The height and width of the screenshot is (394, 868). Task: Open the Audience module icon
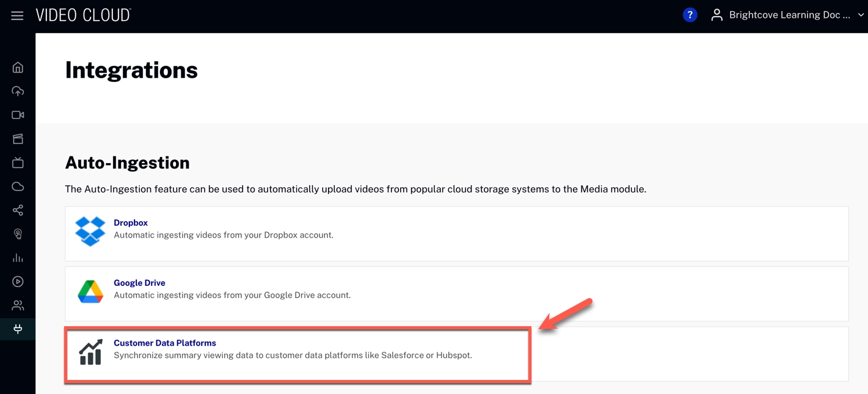[17, 234]
